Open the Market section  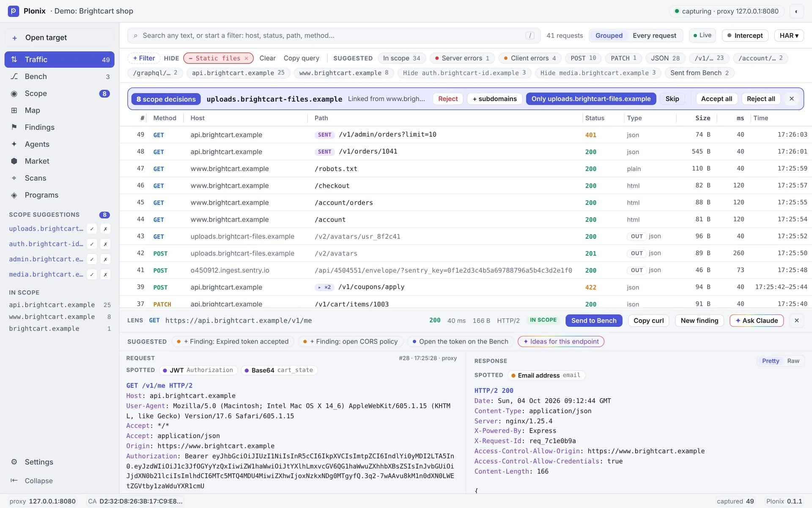[59, 161]
